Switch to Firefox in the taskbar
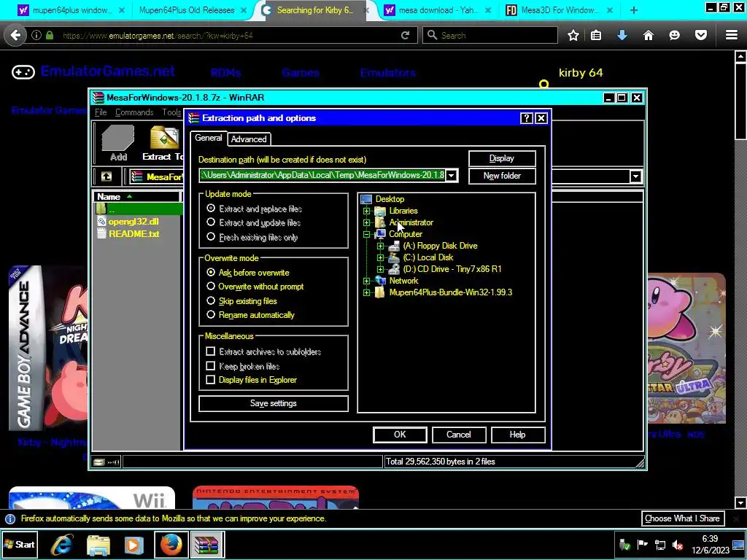Viewport: 747px width, 560px height. point(171,545)
